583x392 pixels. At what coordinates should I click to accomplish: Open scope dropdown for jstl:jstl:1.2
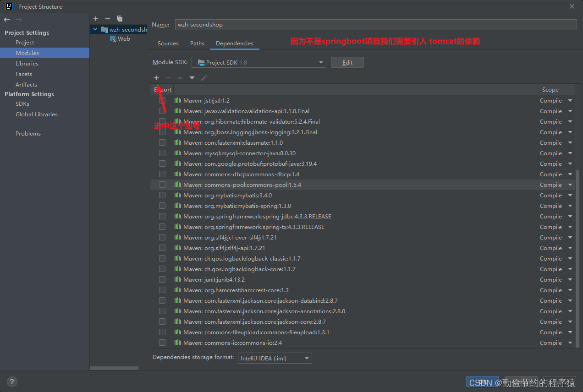(x=570, y=100)
